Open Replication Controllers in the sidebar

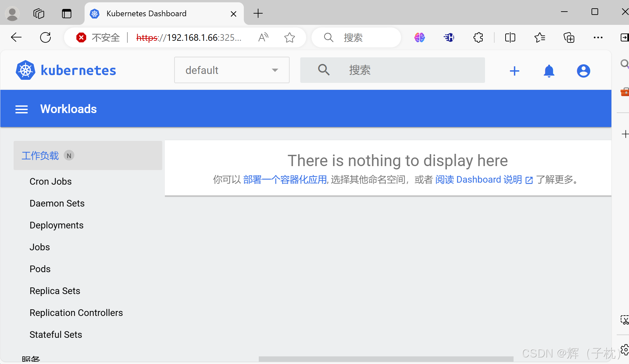(x=76, y=313)
